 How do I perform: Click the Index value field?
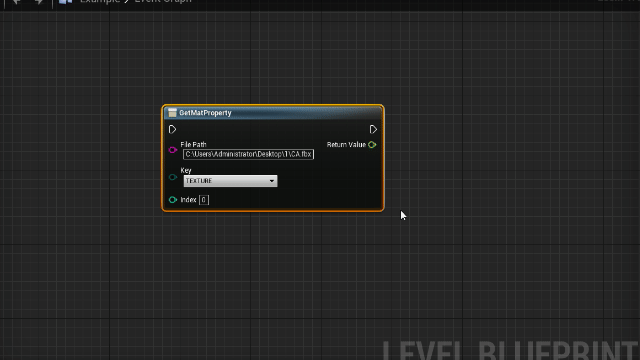[x=204, y=200]
